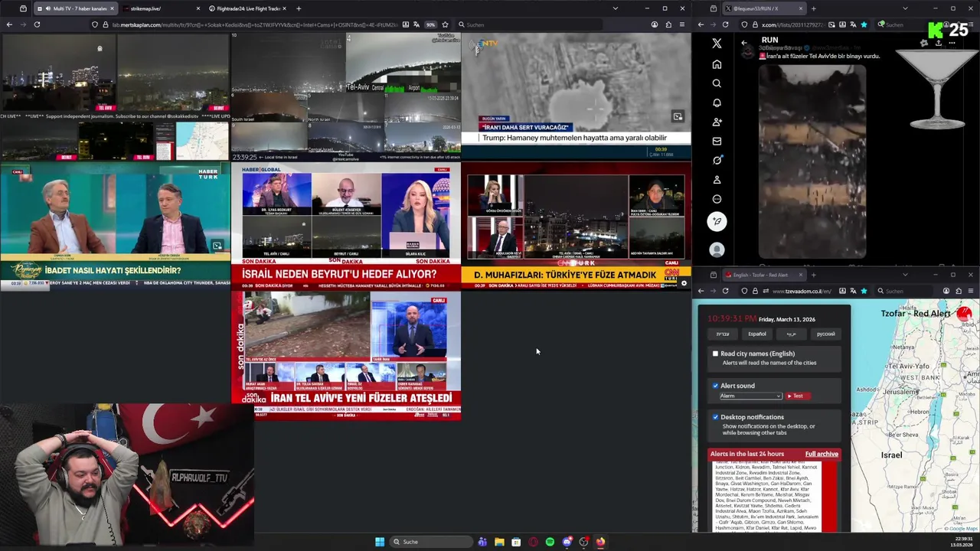980x551 pixels.
Task: Open the Alarm sound dropdown
Action: 750,396
